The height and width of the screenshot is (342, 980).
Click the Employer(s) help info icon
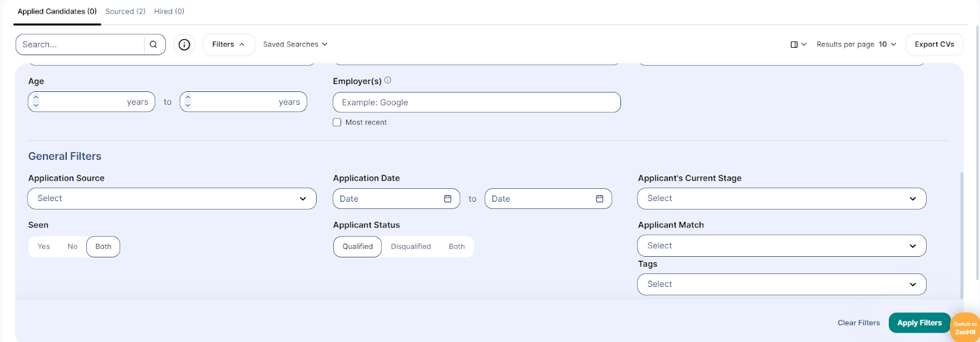point(388,80)
